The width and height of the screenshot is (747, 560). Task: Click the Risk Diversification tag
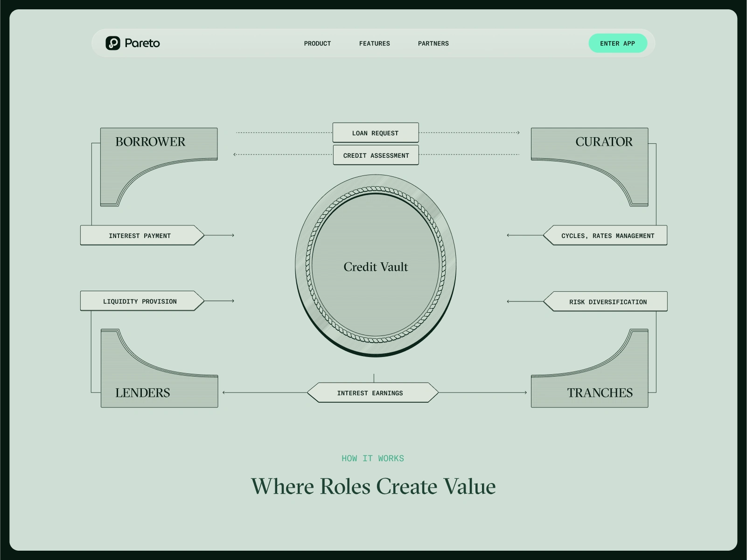(x=605, y=301)
